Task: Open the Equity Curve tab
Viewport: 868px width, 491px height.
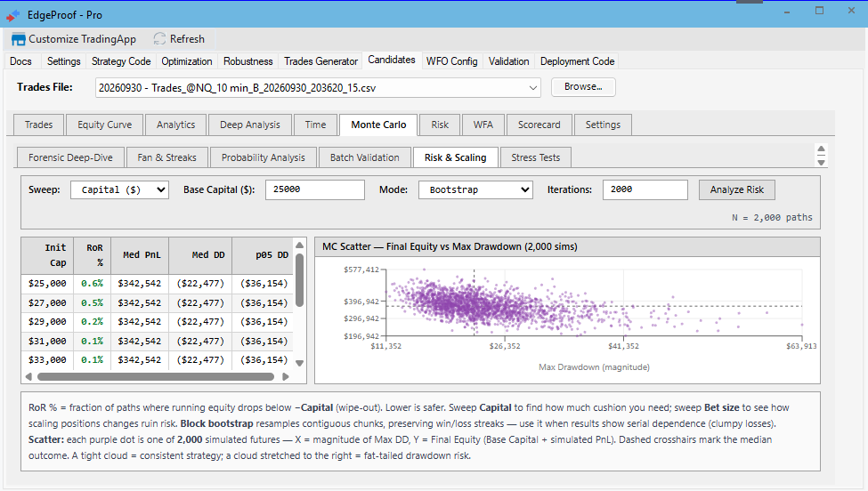Action: (105, 125)
